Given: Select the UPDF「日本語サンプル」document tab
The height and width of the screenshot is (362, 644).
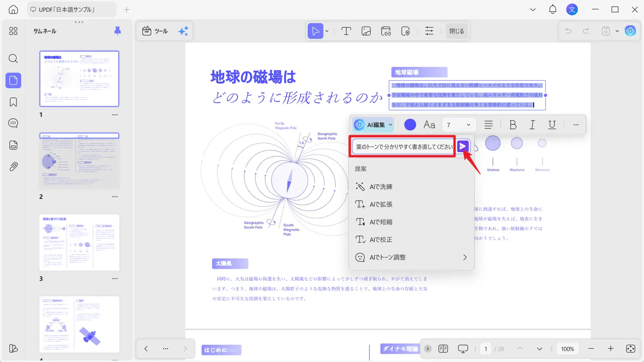Looking at the screenshot, I should 71,9.
